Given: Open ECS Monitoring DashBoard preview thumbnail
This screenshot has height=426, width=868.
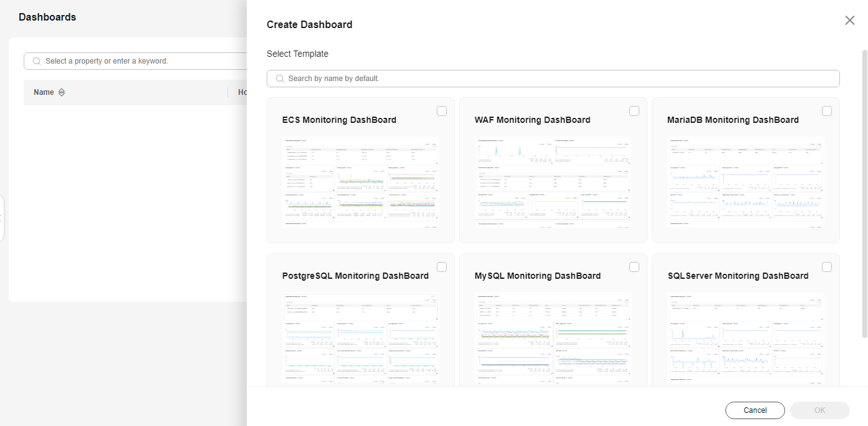Looking at the screenshot, I should (x=361, y=182).
